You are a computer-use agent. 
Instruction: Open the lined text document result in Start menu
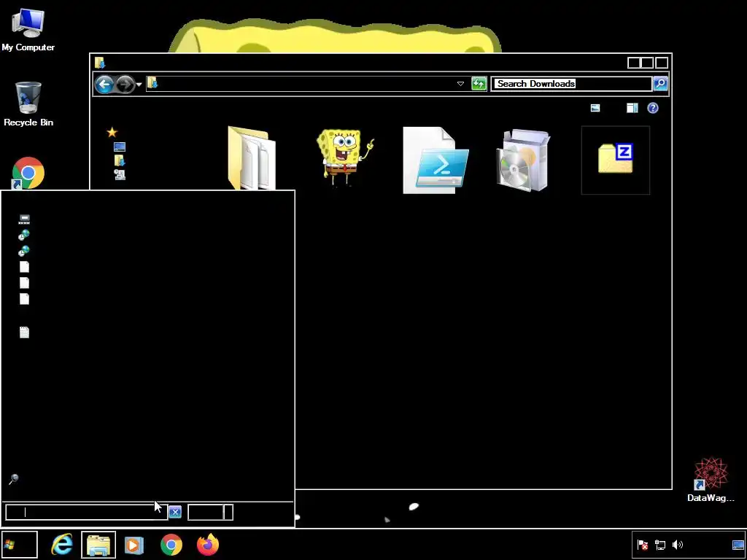click(x=24, y=332)
